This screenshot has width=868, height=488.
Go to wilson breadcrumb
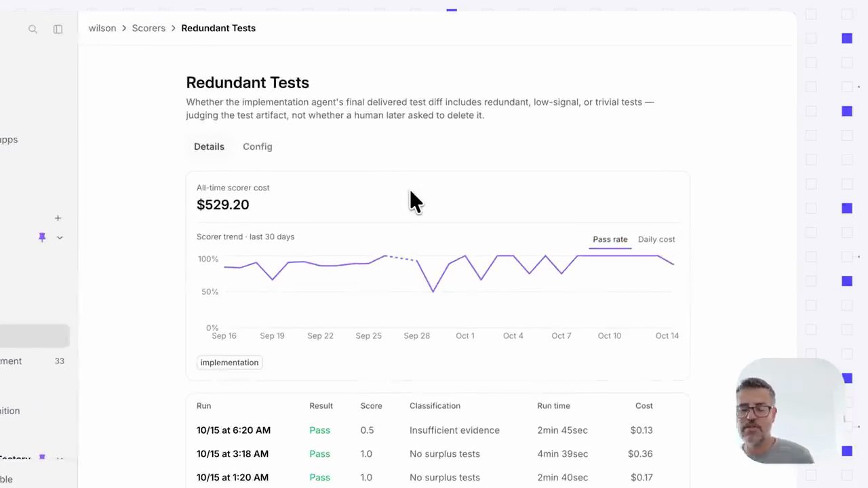coord(102,28)
